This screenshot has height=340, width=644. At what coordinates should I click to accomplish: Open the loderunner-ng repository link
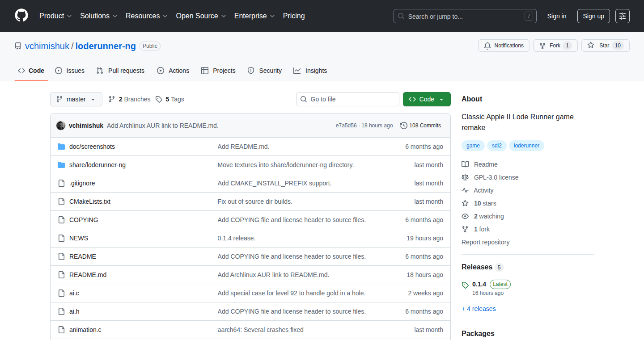click(x=106, y=46)
